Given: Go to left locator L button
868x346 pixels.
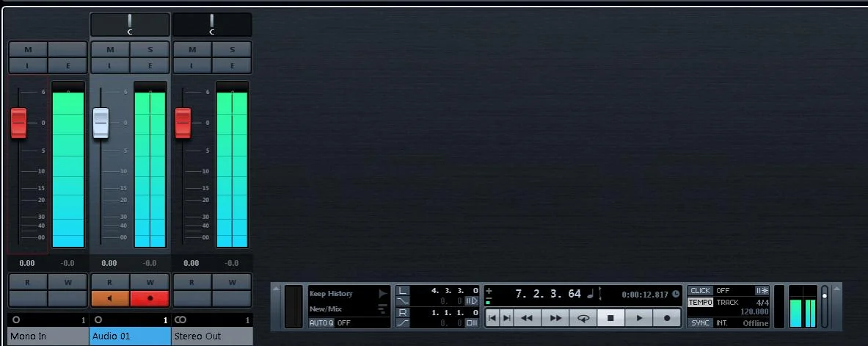Looking at the screenshot, I should point(402,291).
